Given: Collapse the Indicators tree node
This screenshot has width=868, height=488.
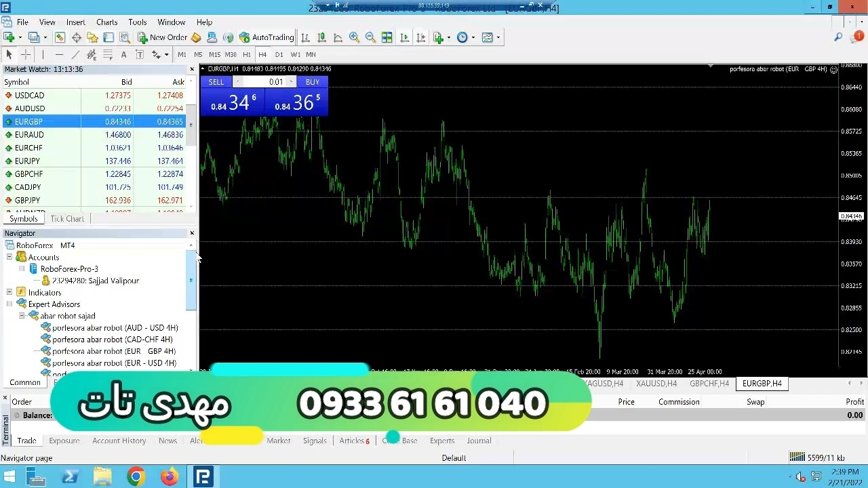Looking at the screenshot, I should [x=9, y=293].
